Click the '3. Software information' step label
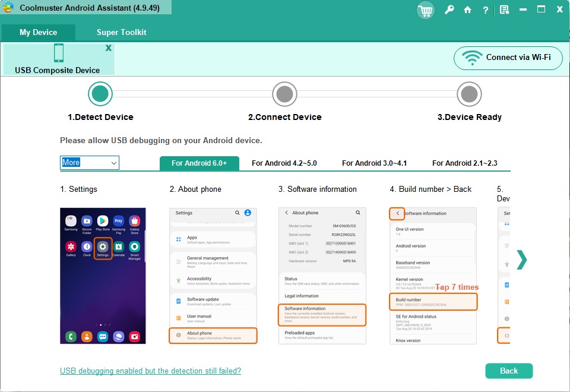Image resolution: width=570 pixels, height=392 pixels. [317, 189]
